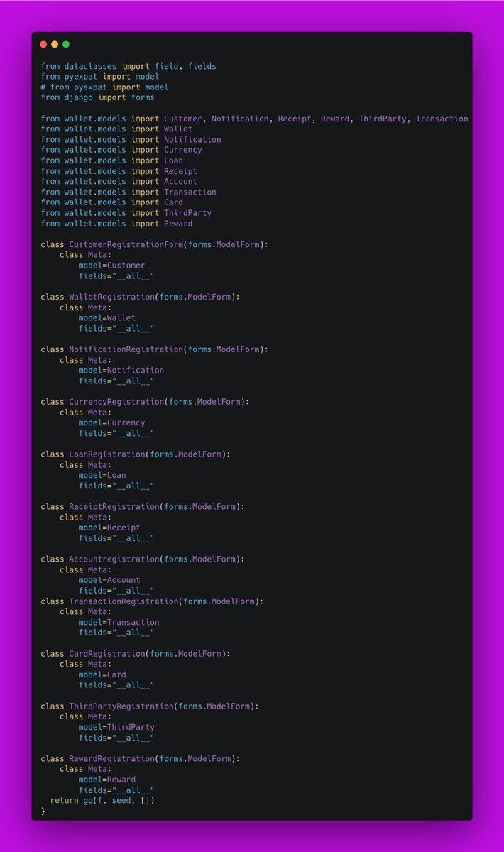Click the 'class CurrencyRegistration' declaration

click(145, 402)
